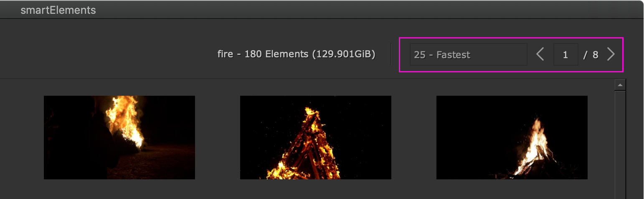The image size is (644, 199).
Task: Select the burning bush fire thumbnail
Action: pyautogui.click(x=119, y=138)
